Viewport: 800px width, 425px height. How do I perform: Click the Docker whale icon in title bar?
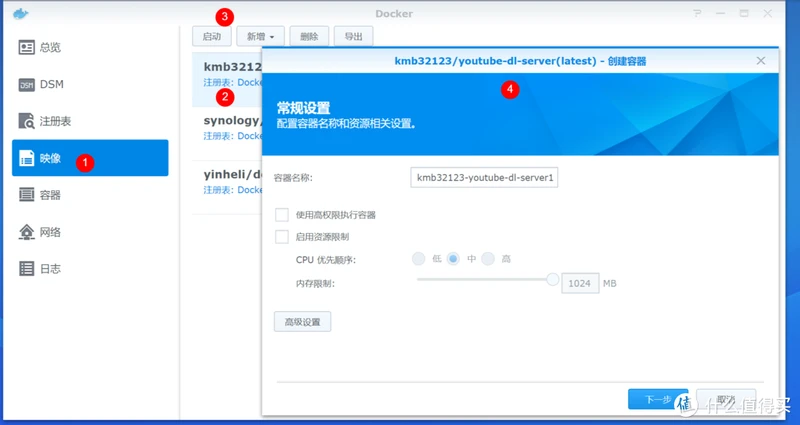[21, 14]
